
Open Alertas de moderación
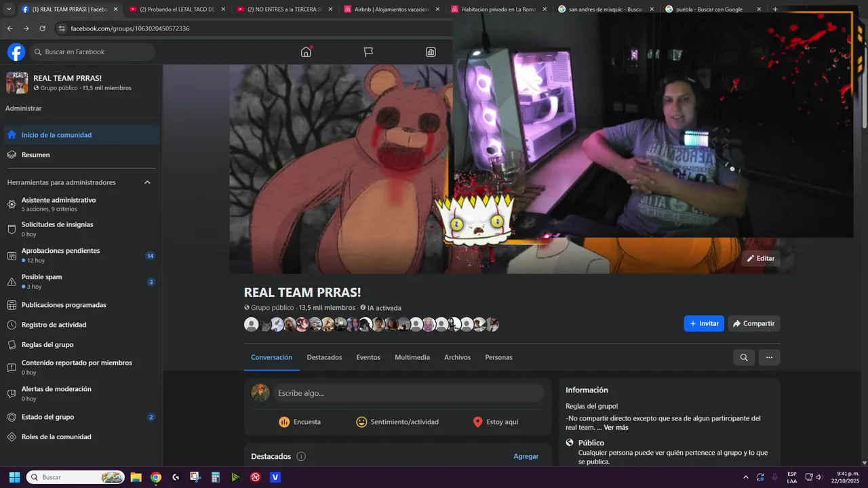coord(81,394)
